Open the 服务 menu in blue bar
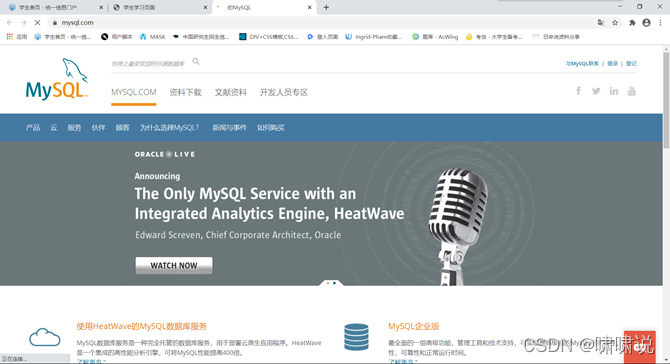Viewport: 670px width, 364px height. [74, 127]
